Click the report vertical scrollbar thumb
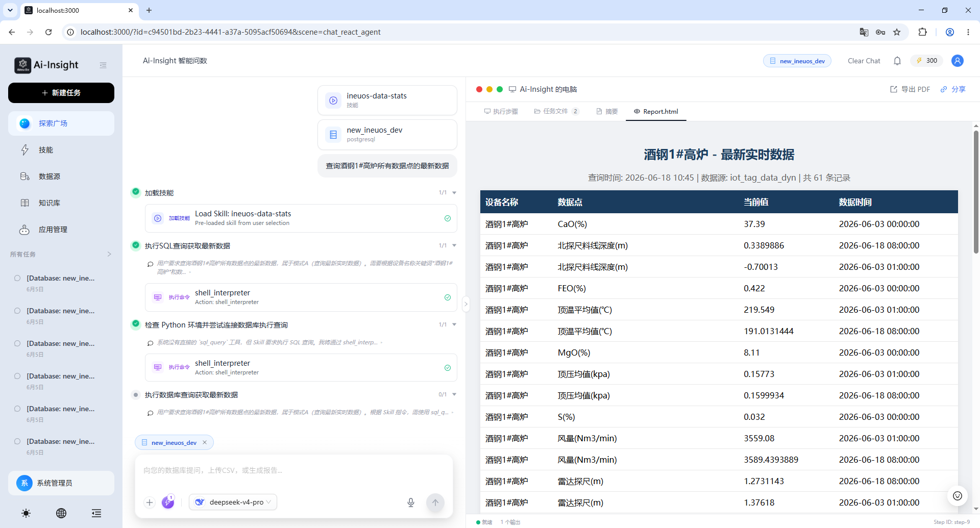980x528 pixels. 975,191
